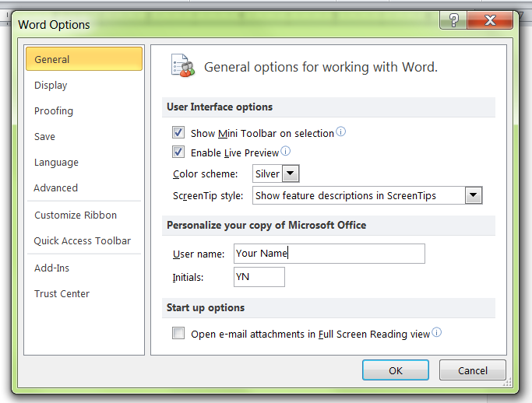The width and height of the screenshot is (532, 403).
Task: Disable Enable Live Preview checkbox
Action: (x=178, y=152)
